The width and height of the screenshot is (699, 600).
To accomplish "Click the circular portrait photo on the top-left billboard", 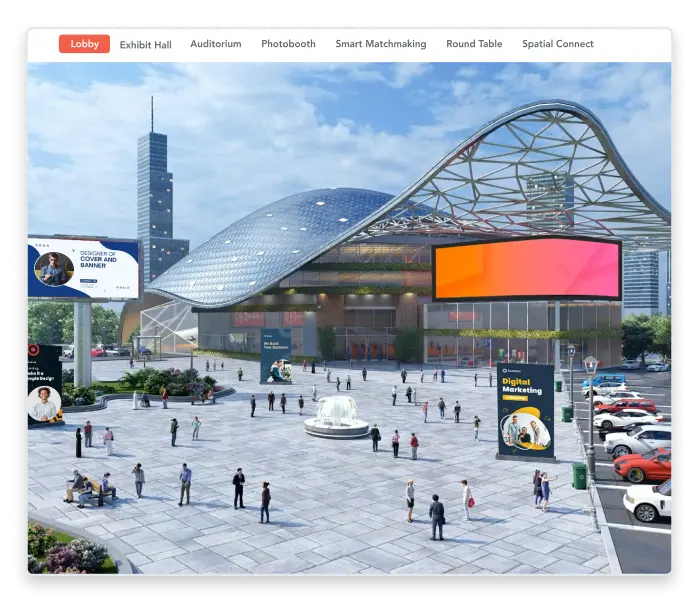I will [x=54, y=268].
